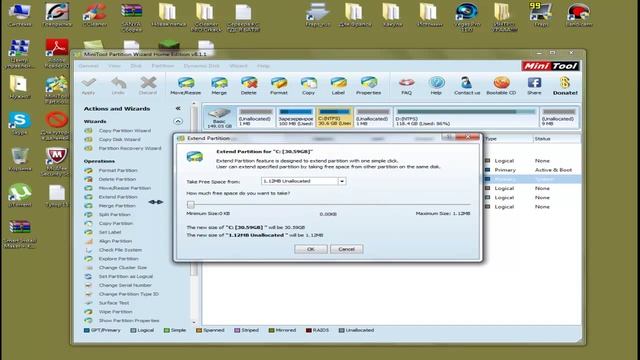
Task: Click the Undo toolbar icon
Action: click(x=118, y=86)
